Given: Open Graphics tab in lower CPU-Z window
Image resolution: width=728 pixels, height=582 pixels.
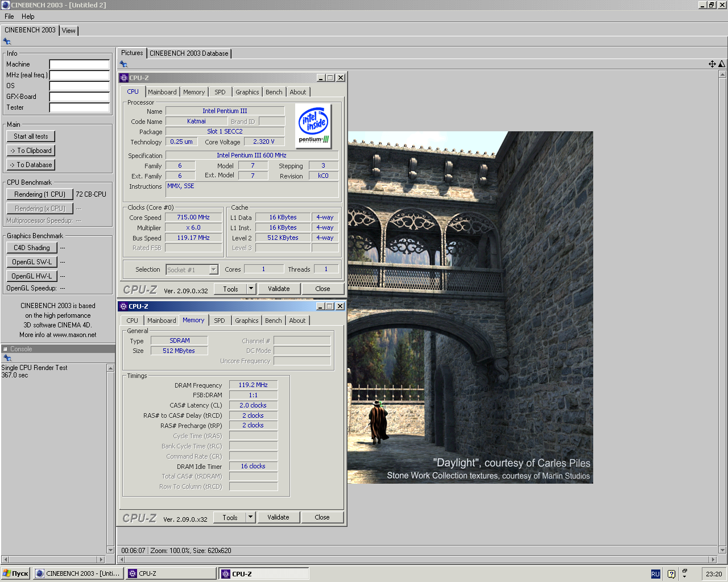Looking at the screenshot, I should pos(247,321).
